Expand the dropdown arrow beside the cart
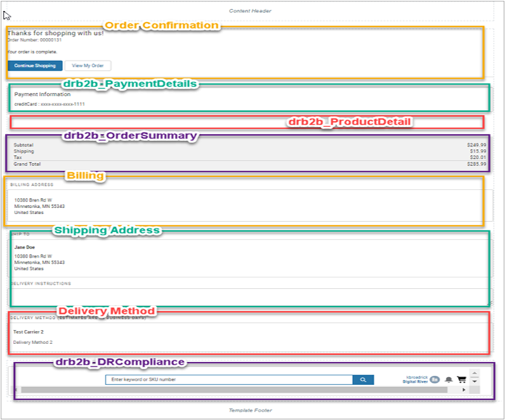 [x=475, y=381]
